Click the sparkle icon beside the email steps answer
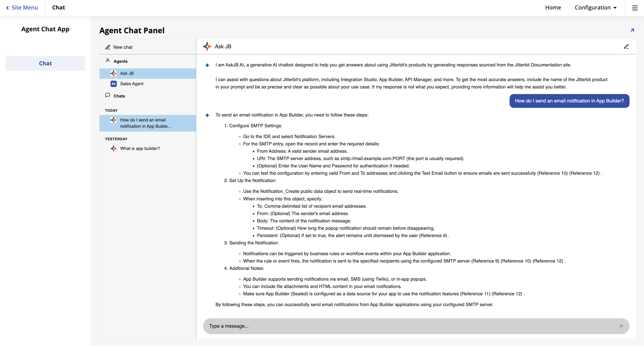Screen dimensions: 644x346 [207, 115]
